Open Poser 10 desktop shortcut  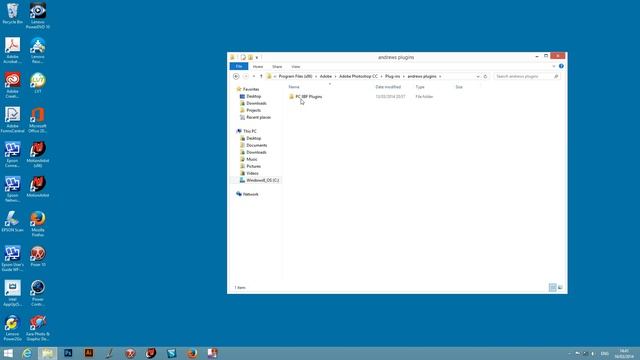pyautogui.click(x=38, y=256)
